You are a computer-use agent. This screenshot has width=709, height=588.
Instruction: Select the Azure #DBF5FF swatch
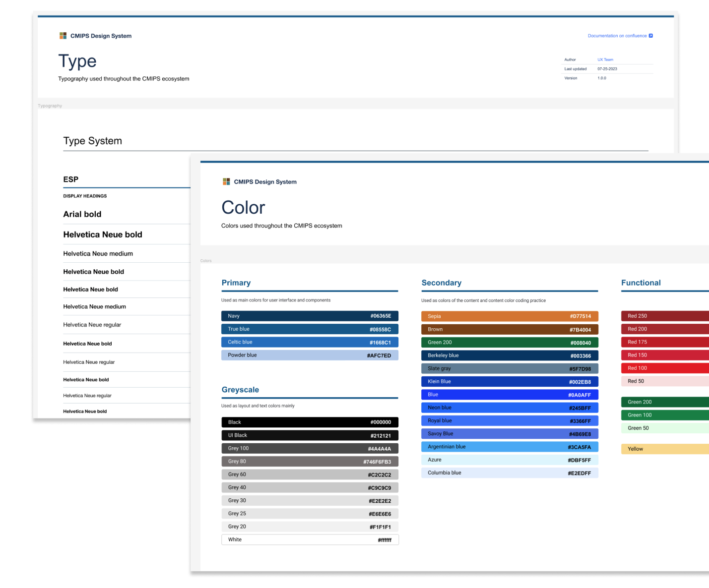point(510,460)
